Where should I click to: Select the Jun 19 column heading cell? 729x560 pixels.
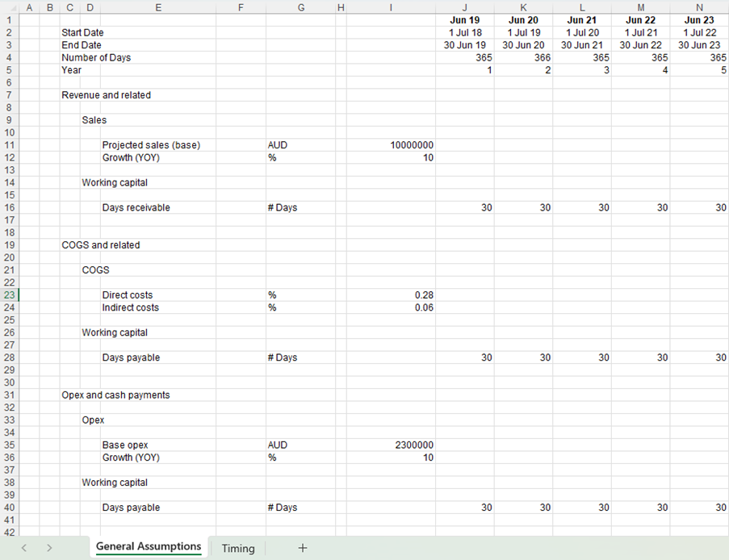point(464,20)
